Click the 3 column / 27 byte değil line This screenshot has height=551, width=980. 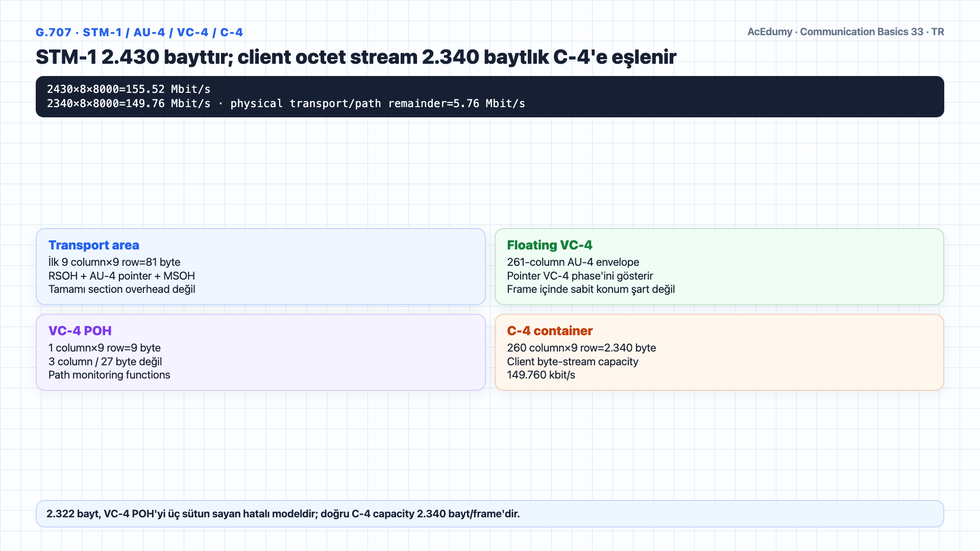click(x=105, y=362)
